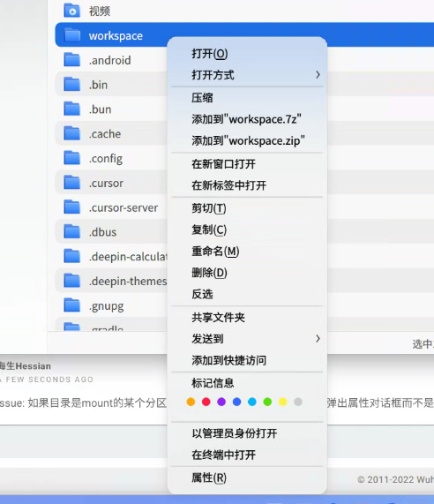
Task: Choose 压缩 in context menu
Action: click(x=247, y=98)
